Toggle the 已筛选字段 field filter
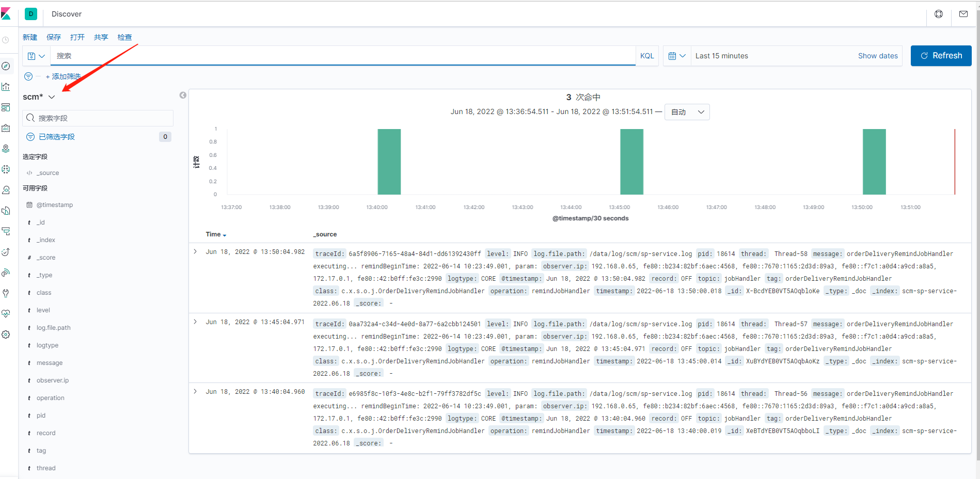 coord(57,137)
